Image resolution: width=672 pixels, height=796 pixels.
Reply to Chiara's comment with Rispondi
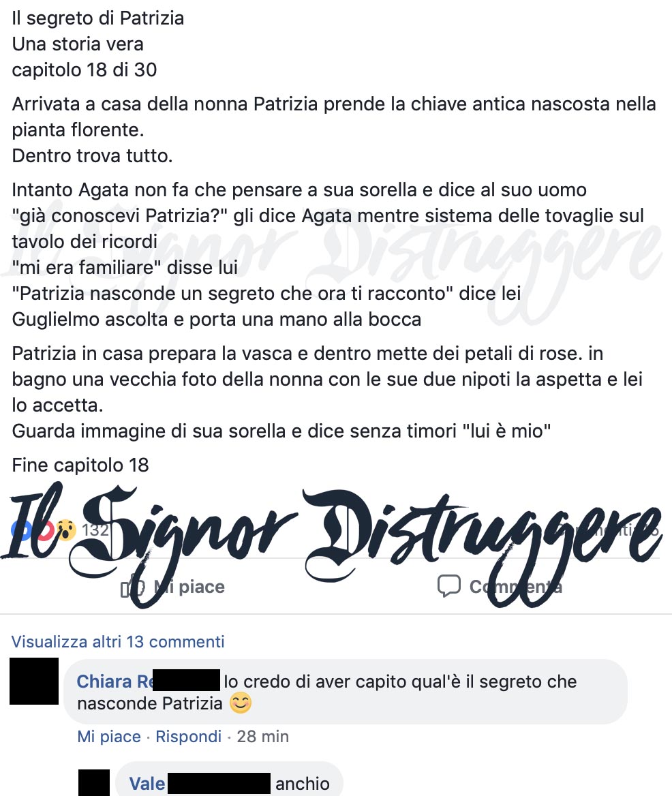[x=188, y=736]
